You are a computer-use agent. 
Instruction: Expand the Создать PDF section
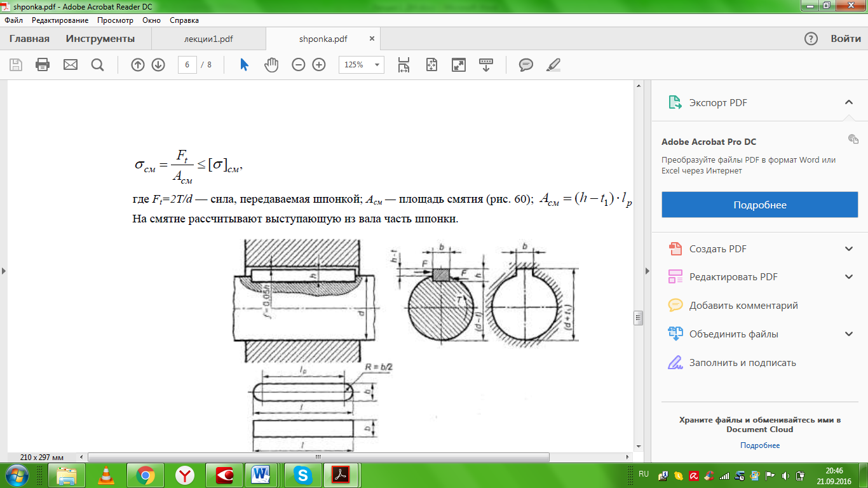click(848, 249)
